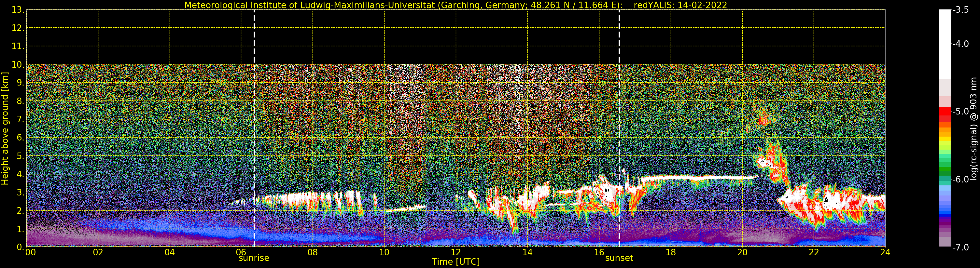Click the x-axis tick label 12
Image resolution: width=980 pixels, height=268 pixels.
(x=456, y=252)
